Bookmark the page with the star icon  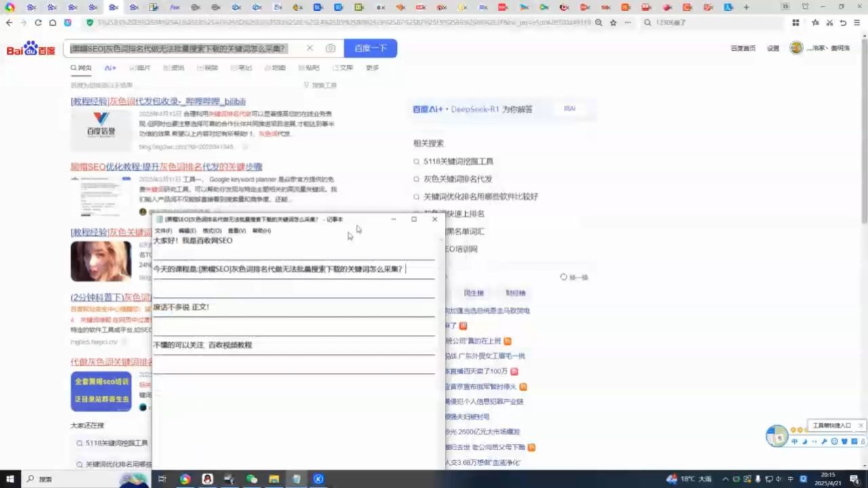[613, 22]
